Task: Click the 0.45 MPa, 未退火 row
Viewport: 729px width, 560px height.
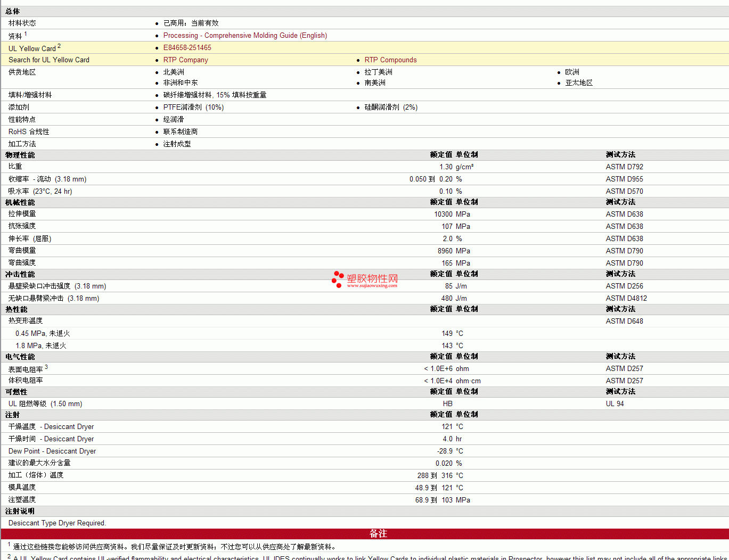Action: tap(364, 333)
